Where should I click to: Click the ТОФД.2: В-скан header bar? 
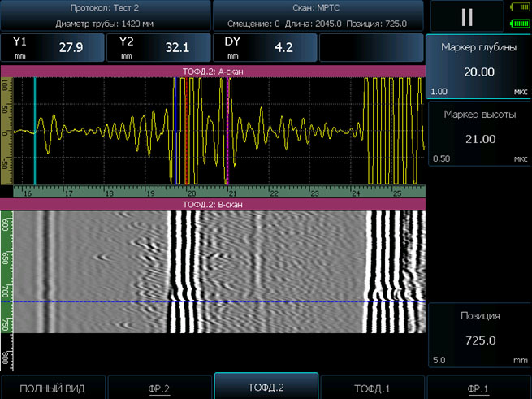tap(213, 205)
